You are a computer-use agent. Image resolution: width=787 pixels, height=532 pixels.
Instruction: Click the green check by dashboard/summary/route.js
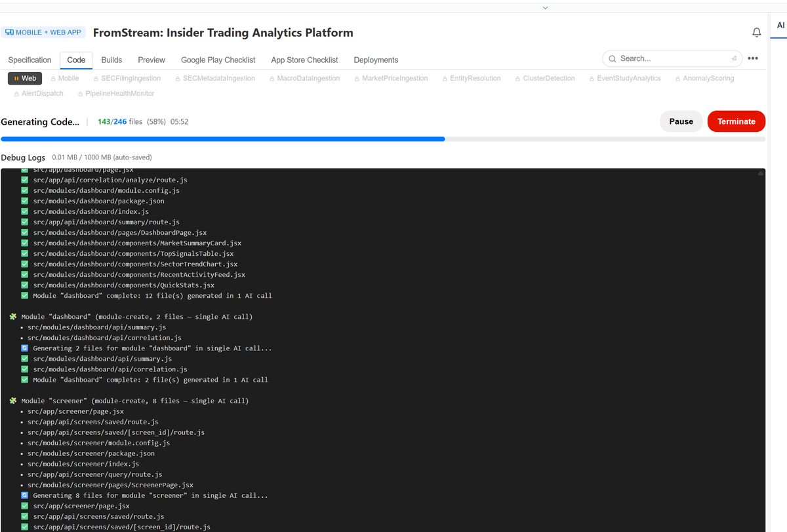(x=25, y=222)
